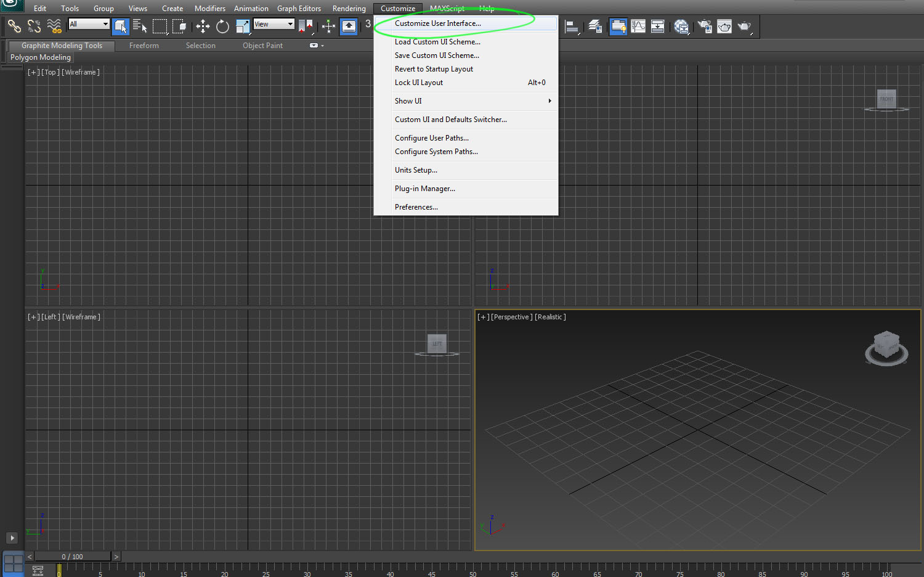
Task: Click the time slider 0 / 100 handle
Action: tap(73, 557)
